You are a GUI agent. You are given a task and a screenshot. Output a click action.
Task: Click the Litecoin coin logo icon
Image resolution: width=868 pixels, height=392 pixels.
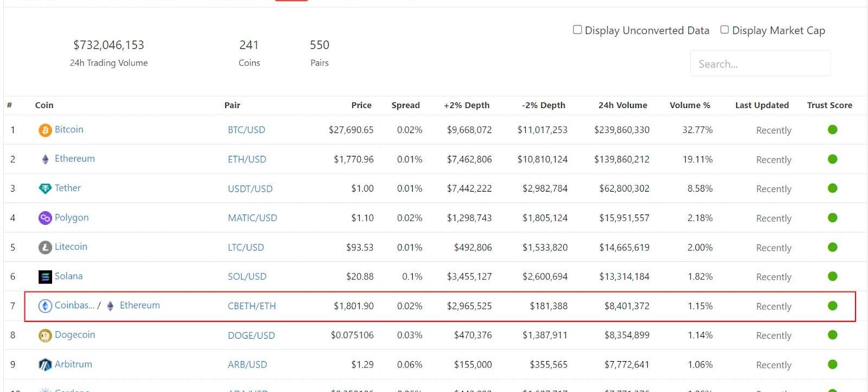45,247
